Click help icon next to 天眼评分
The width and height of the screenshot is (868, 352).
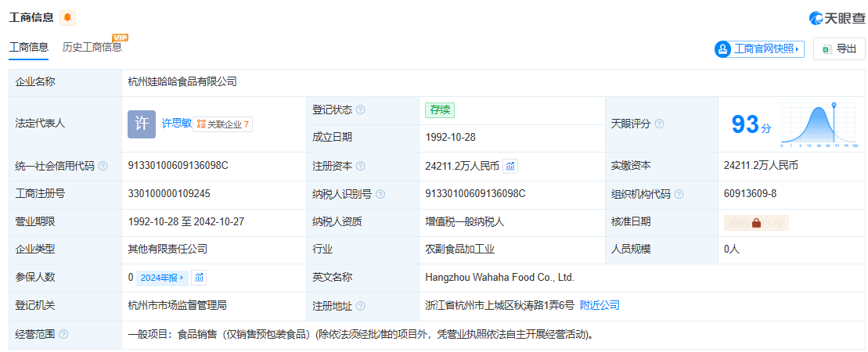(x=659, y=124)
